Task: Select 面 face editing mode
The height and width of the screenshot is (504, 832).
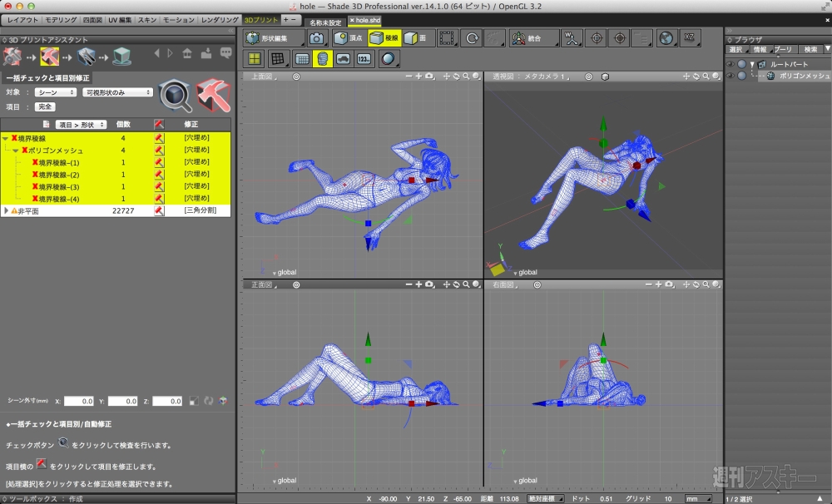Action: point(418,37)
